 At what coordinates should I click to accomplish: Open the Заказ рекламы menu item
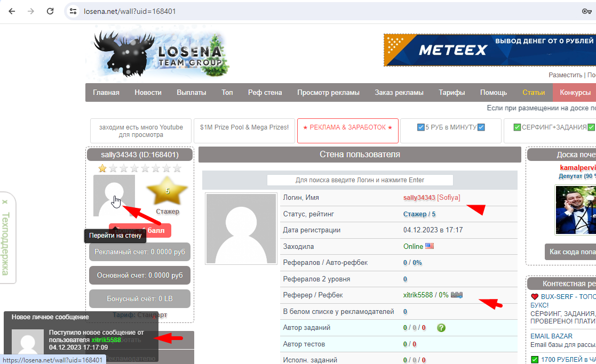tap(399, 93)
